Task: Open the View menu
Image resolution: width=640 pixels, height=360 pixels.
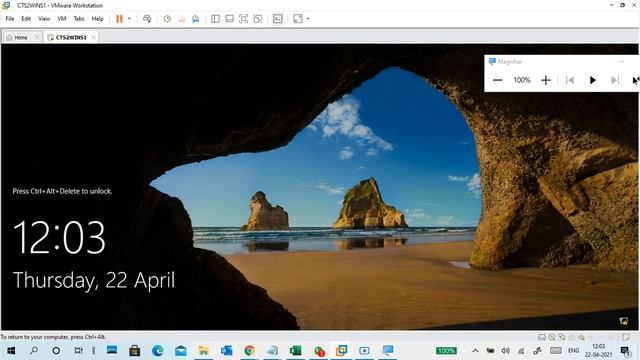Action: pos(44,19)
